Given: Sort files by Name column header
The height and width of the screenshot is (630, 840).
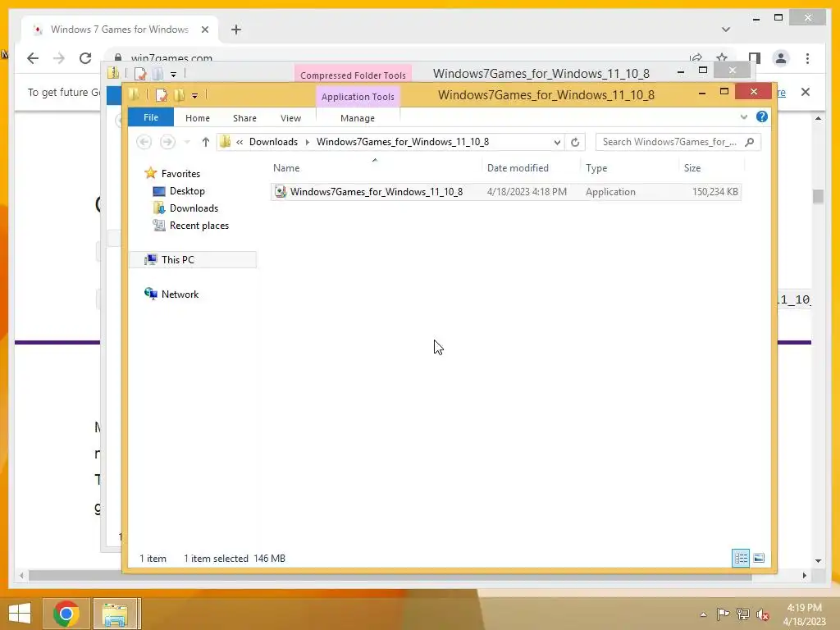Looking at the screenshot, I should 286,167.
